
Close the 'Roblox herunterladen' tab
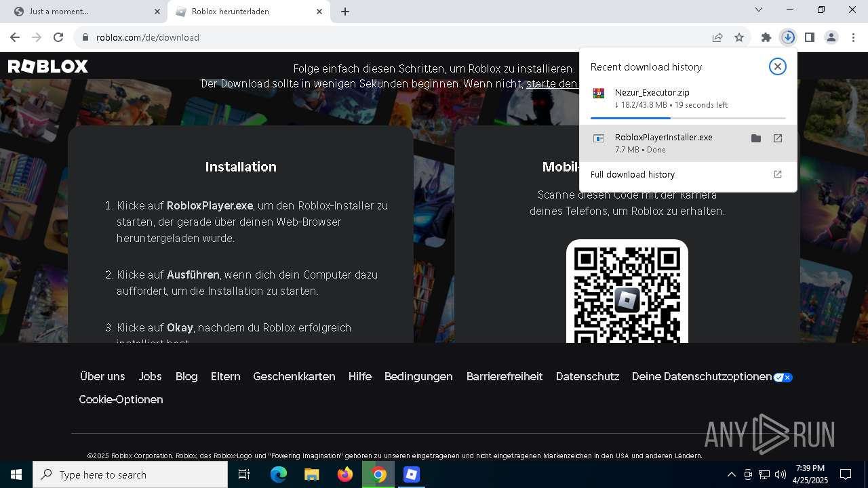pyautogui.click(x=319, y=12)
